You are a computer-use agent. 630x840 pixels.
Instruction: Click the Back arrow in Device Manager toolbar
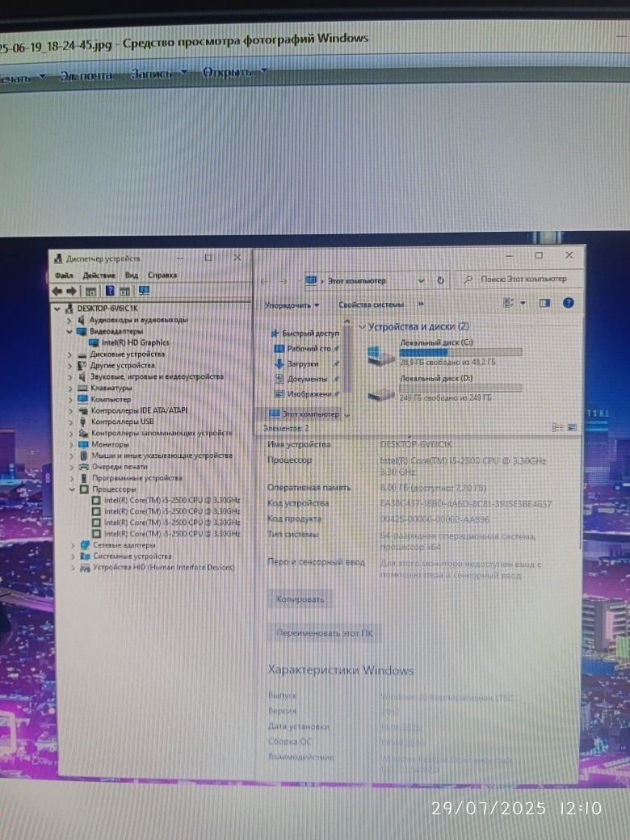pyautogui.click(x=57, y=291)
